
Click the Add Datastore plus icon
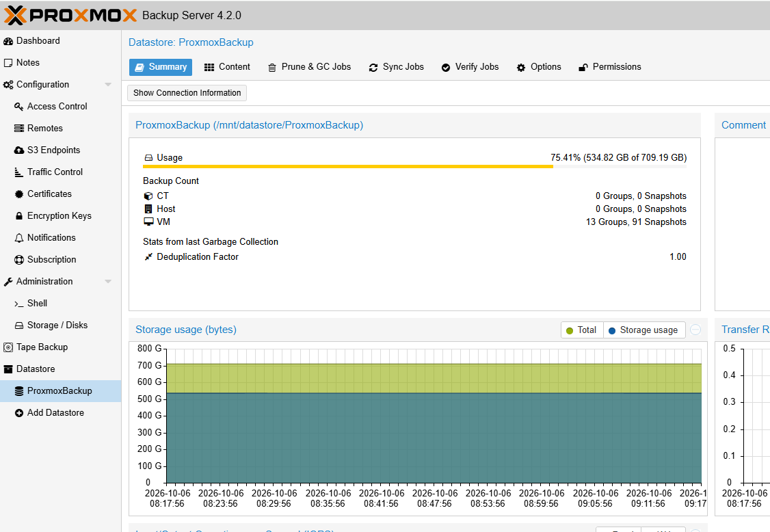pos(18,413)
